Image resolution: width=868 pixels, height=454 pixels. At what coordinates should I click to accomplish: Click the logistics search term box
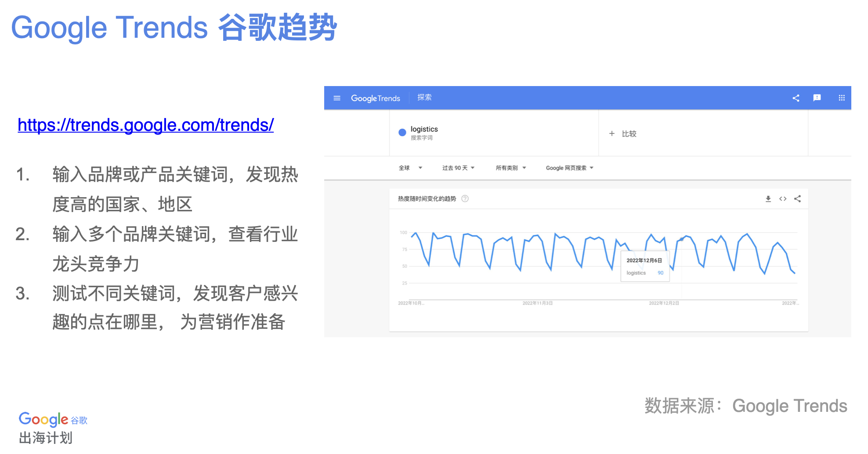tap(494, 133)
